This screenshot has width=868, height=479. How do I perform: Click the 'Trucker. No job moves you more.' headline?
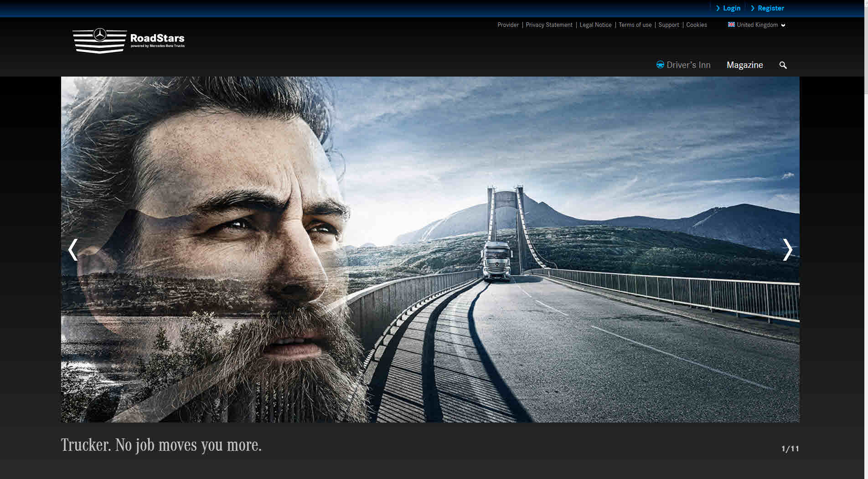coord(161,445)
